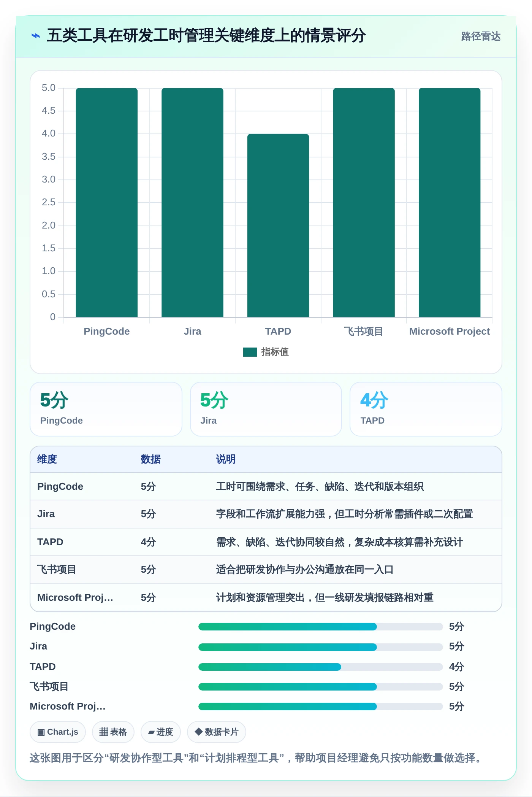
Task: Toggle the 指标值 legend color swatch
Action: coord(250,352)
